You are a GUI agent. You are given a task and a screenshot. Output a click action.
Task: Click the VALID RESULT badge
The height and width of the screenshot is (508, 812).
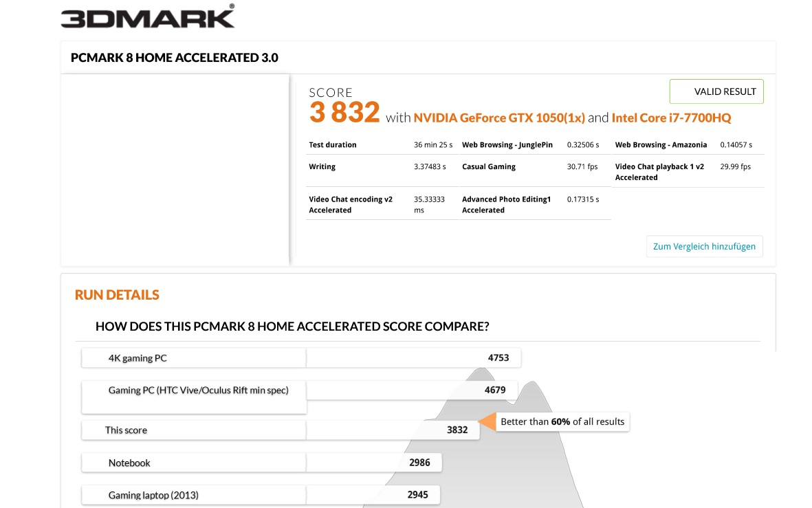tap(716, 91)
